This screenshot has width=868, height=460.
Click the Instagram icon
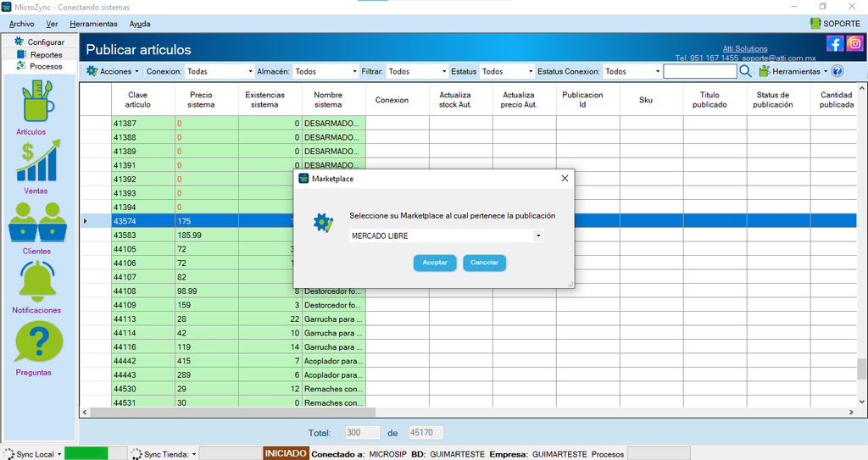click(854, 43)
